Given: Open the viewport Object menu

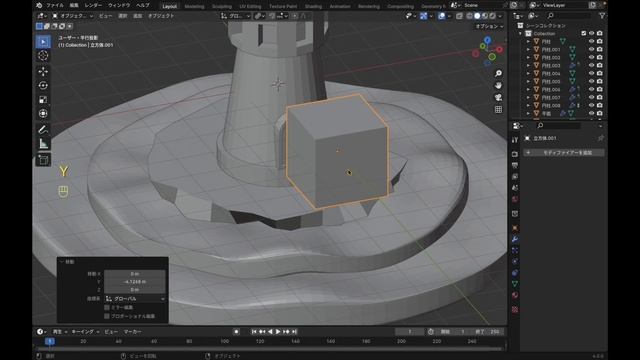Looking at the screenshot, I should [x=161, y=16].
